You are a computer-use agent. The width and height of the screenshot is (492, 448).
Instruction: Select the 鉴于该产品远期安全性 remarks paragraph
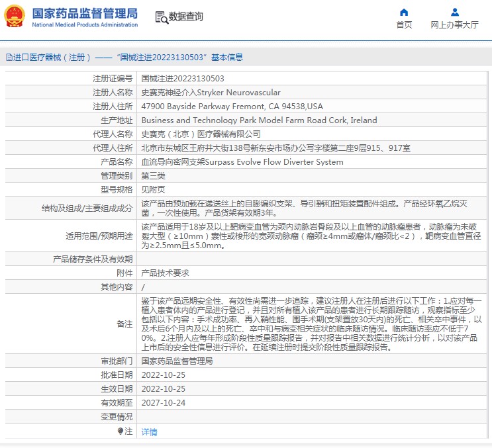point(311,324)
